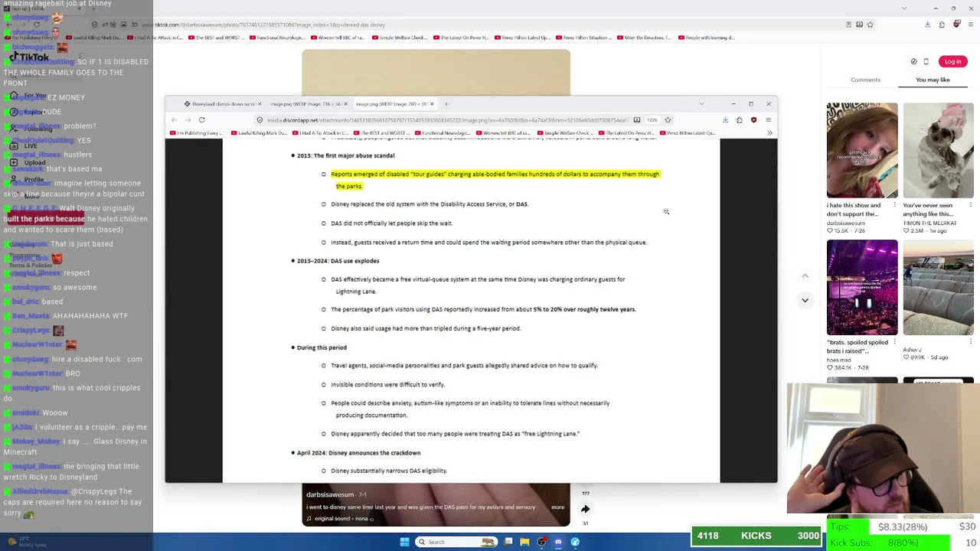This screenshot has width=980, height=551.
Task: Switch to the Comments tab on TikTok
Action: 865,80
